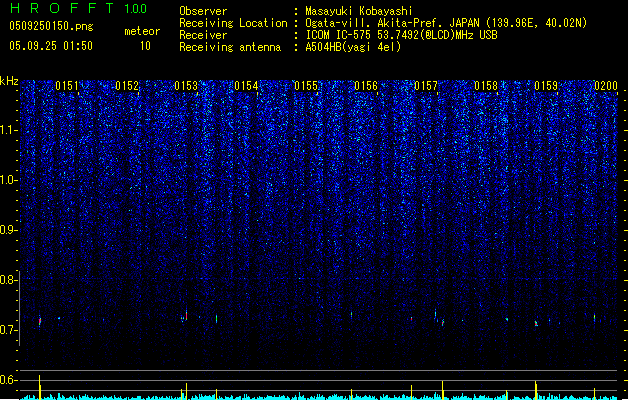Image resolution: width=629 pixels, height=400 pixels.
Task: Click the 1.0 frequency axis label
Action: (9, 180)
